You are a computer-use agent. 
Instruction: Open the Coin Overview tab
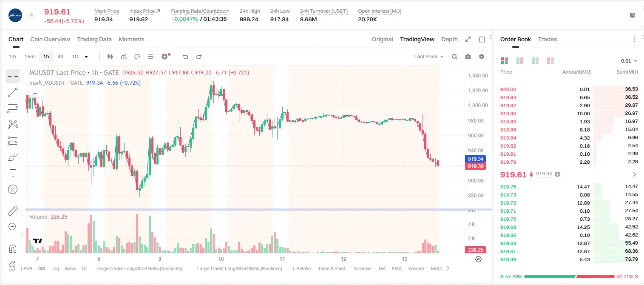[x=50, y=39]
